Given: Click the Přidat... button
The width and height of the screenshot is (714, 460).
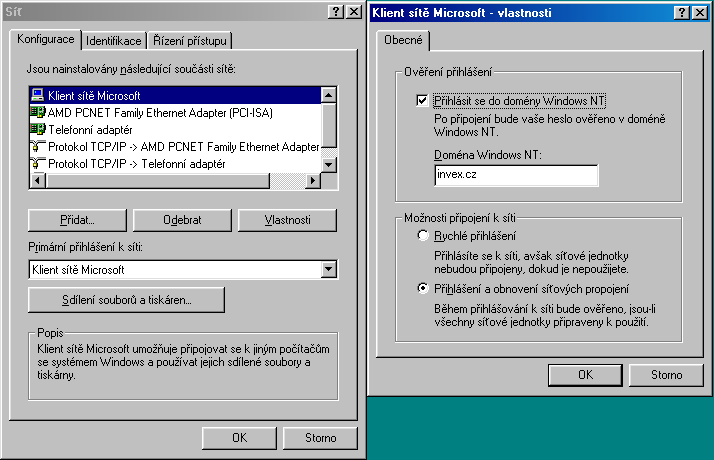Looking at the screenshot, I should 77,220.
